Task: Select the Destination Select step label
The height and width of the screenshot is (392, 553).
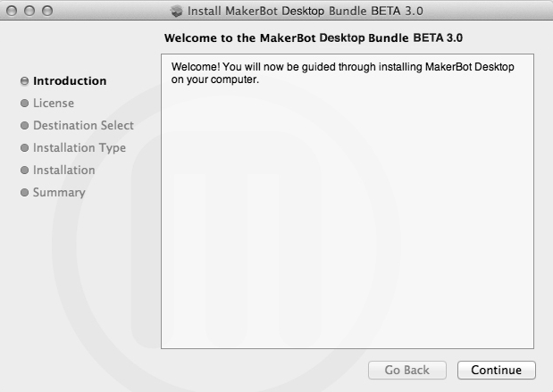Action: tap(83, 126)
